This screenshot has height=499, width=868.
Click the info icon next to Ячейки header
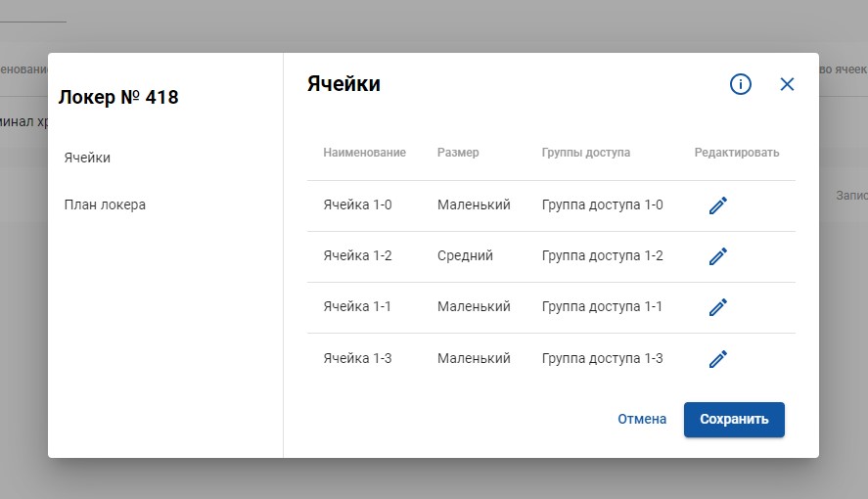[741, 84]
